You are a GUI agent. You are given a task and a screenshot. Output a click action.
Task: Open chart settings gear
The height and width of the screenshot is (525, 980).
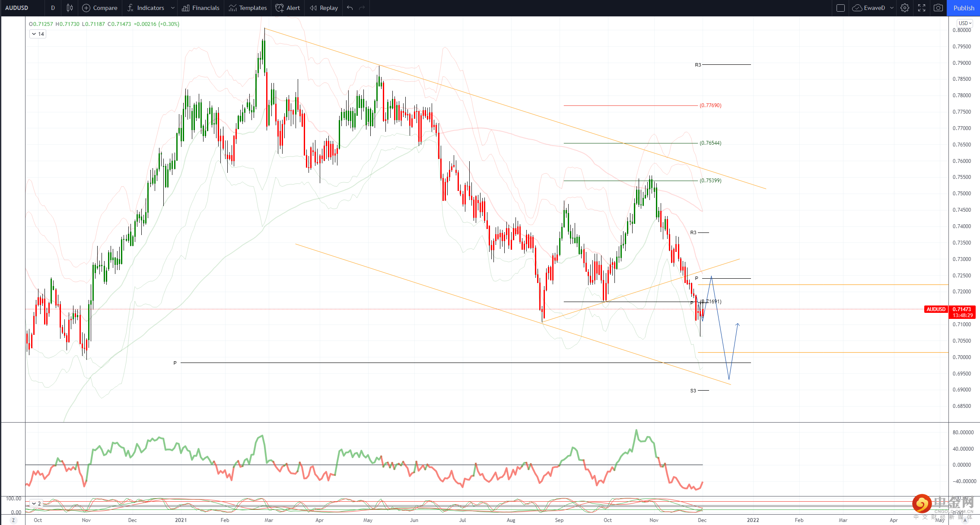(905, 8)
